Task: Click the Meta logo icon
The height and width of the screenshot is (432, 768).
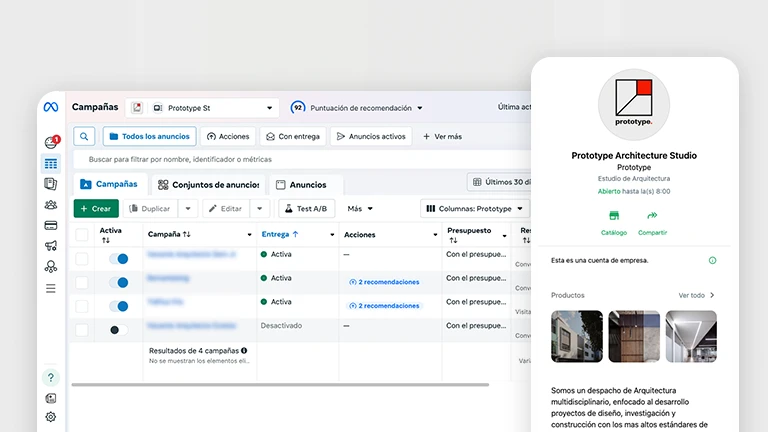Action: [51, 107]
